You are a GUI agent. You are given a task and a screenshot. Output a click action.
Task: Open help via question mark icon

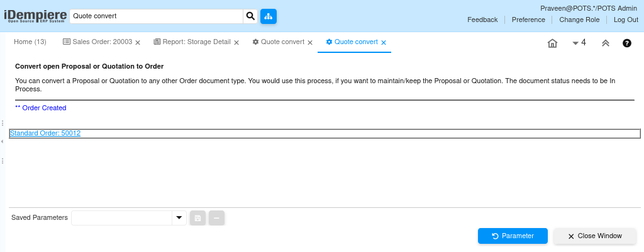point(627,43)
